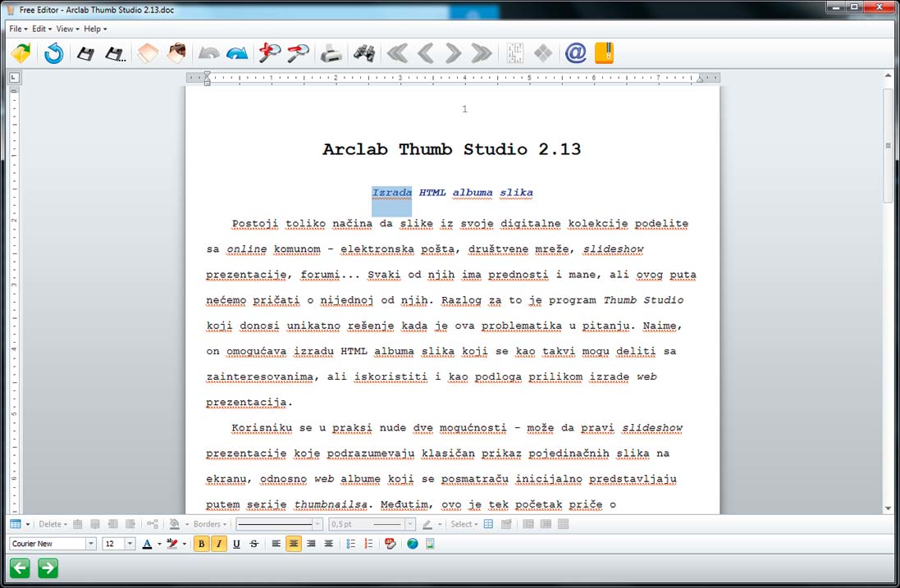The height and width of the screenshot is (588, 900).
Task: Justify the paragraph text
Action: pyautogui.click(x=328, y=543)
